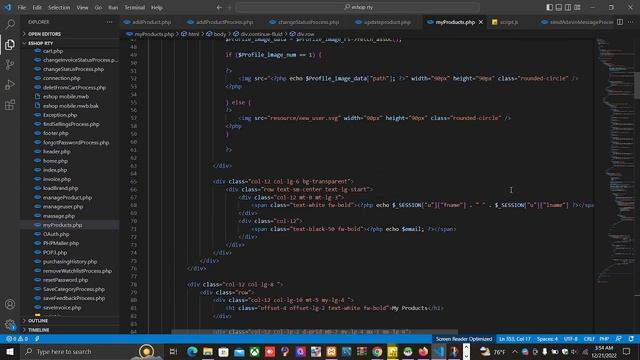Open Windows Start menu
The width and height of the screenshot is (640, 360).
[10, 351]
